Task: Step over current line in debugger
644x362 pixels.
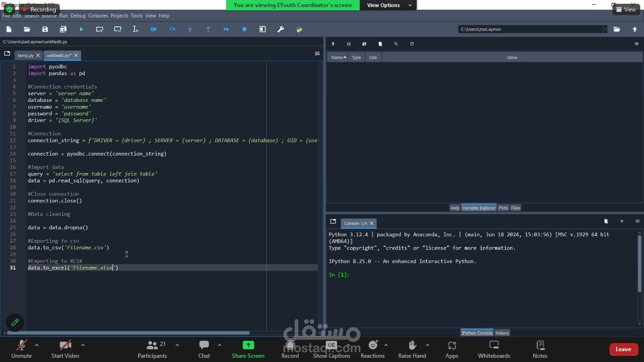Action: point(172,29)
